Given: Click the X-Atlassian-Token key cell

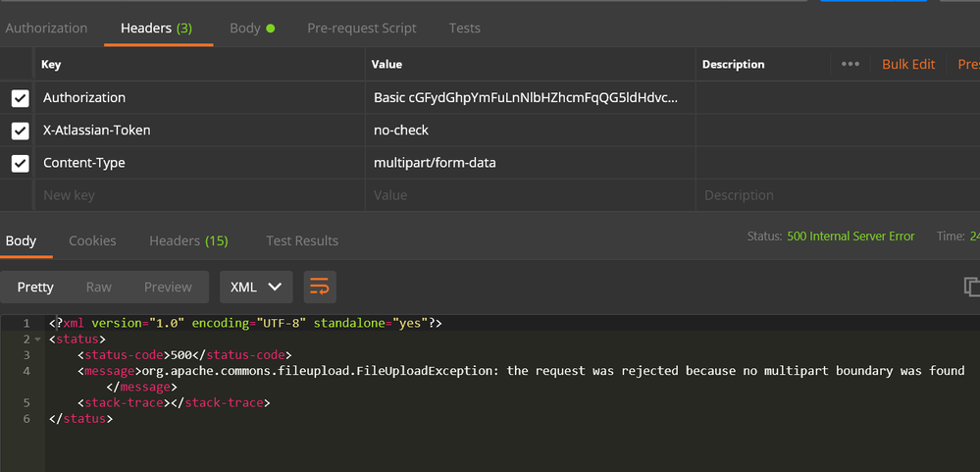Looking at the screenshot, I should click(199, 131).
